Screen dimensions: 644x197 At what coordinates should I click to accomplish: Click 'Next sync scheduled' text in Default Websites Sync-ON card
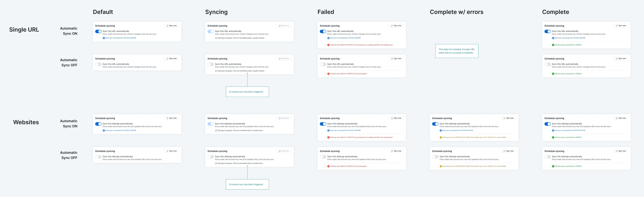[x=121, y=130]
